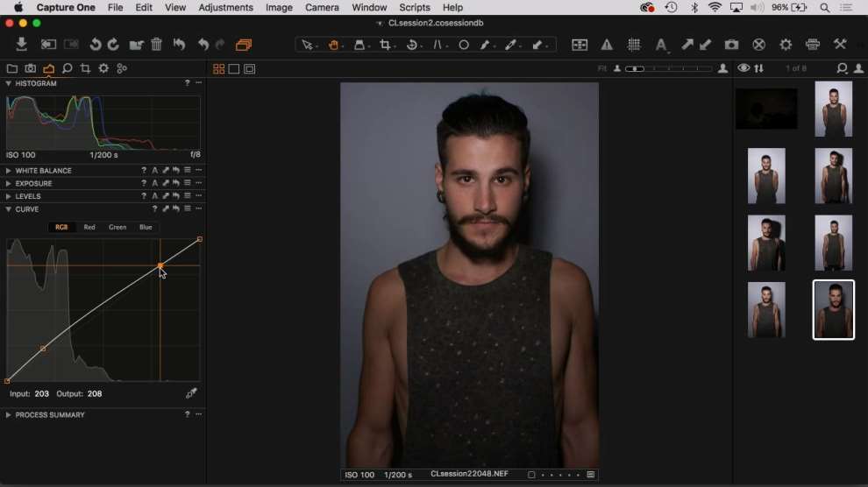
Task: Open the magnifier Details tool tab
Action: 67,68
